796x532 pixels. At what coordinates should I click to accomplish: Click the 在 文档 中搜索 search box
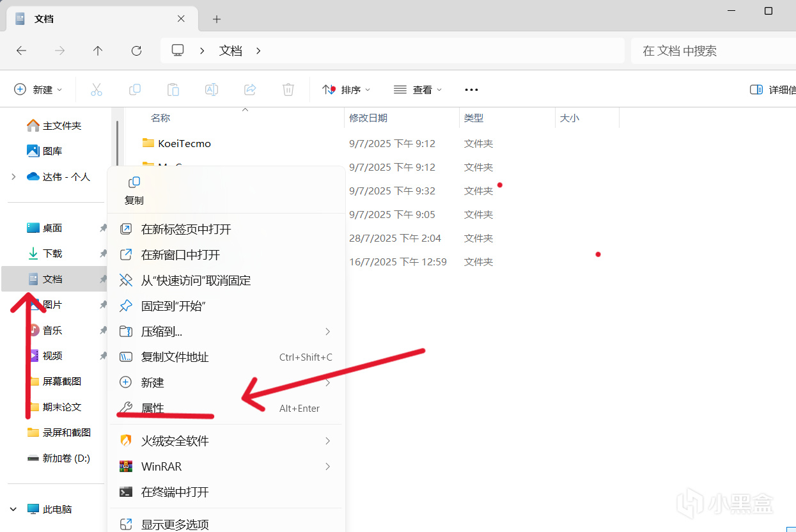(x=714, y=51)
